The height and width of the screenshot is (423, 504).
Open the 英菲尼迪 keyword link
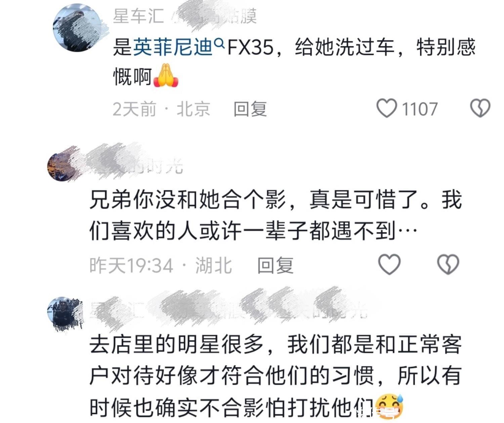tap(173, 47)
